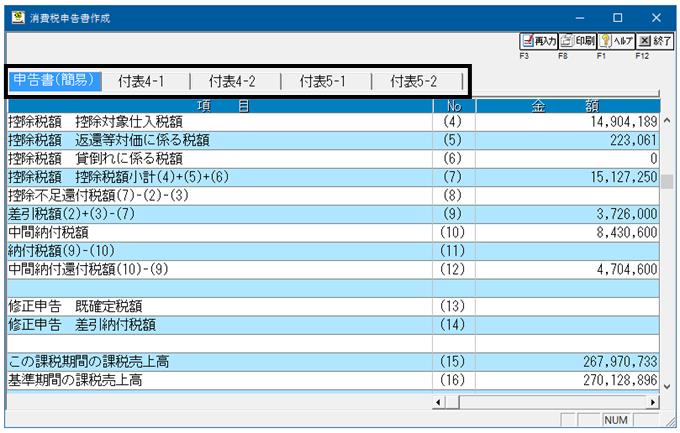The height and width of the screenshot is (433, 680).
Task: Click the 項目 column header
Action: [220, 106]
